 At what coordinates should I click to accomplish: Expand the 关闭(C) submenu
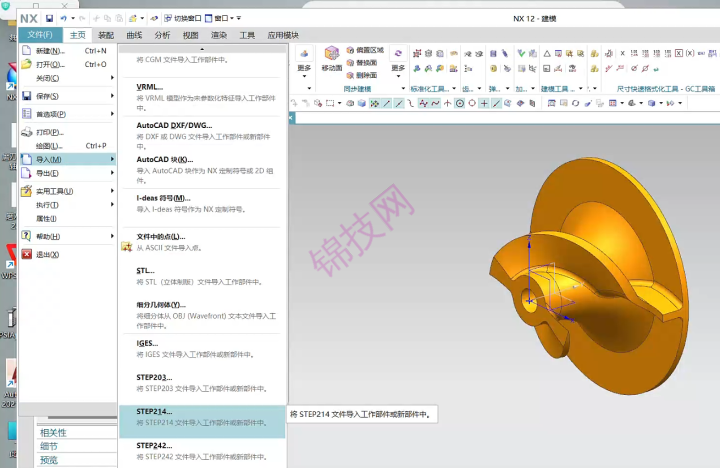[68, 78]
